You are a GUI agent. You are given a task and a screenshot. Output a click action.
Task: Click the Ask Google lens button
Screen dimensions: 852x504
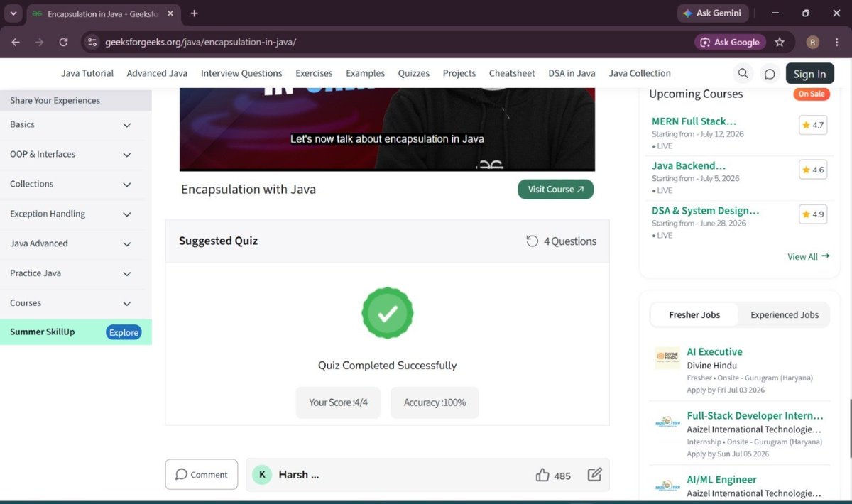(x=730, y=42)
